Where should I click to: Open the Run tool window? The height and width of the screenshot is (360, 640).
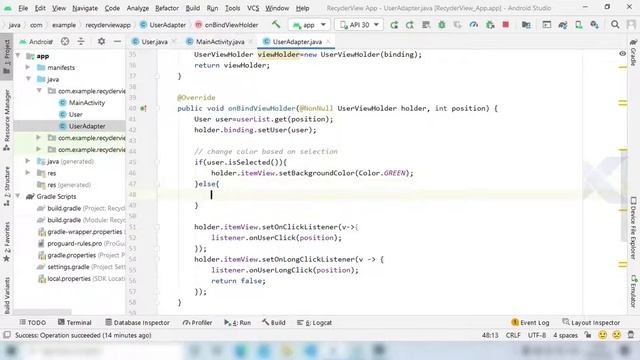click(238, 322)
